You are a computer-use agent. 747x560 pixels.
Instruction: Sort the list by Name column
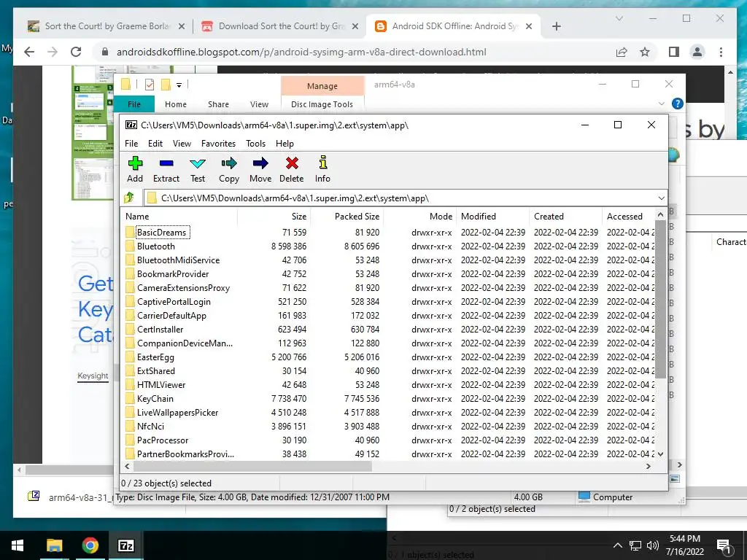[179, 216]
